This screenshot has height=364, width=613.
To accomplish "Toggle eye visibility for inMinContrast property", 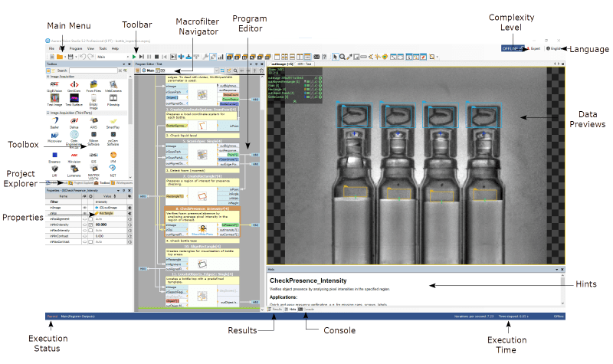I will click(84, 236).
